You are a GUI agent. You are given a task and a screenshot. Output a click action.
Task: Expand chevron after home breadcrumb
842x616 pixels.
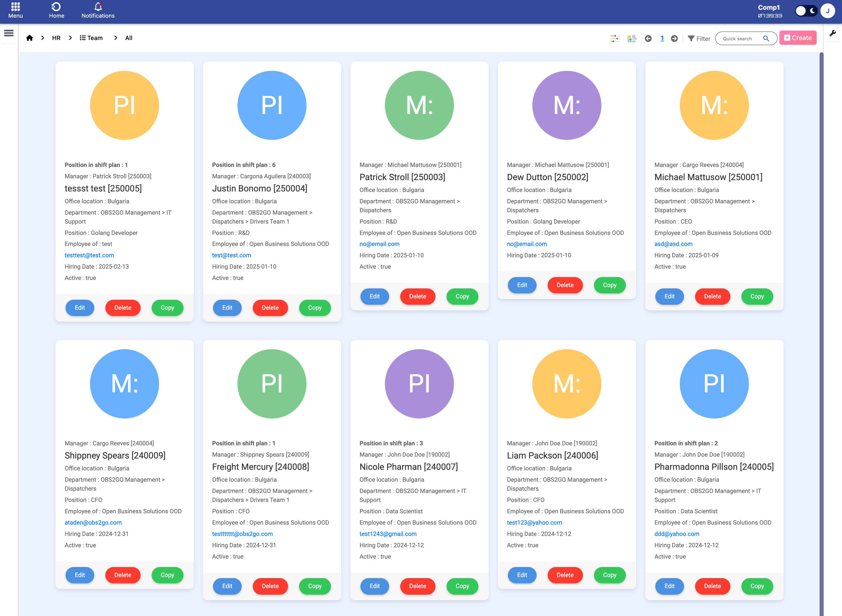click(42, 38)
